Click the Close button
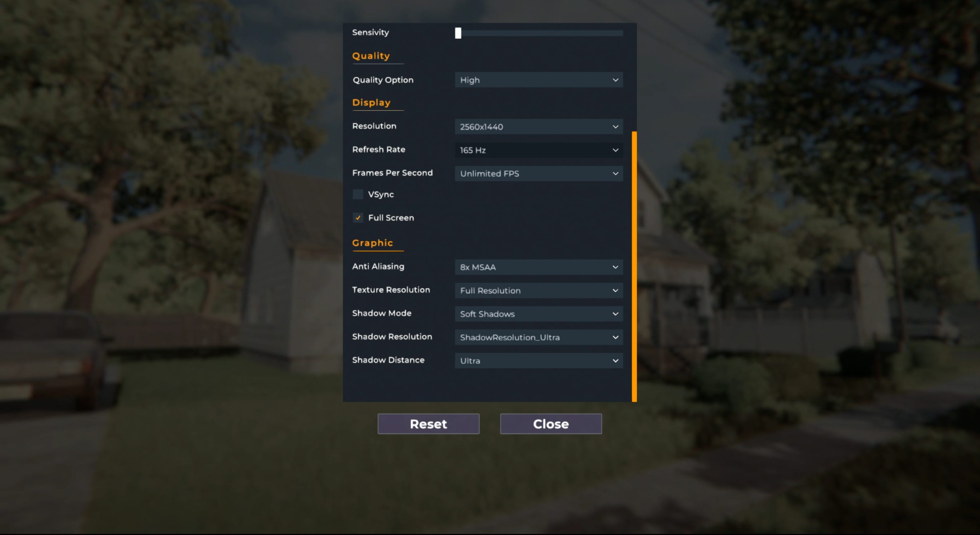Screen dimensions: 980x535 551,424
